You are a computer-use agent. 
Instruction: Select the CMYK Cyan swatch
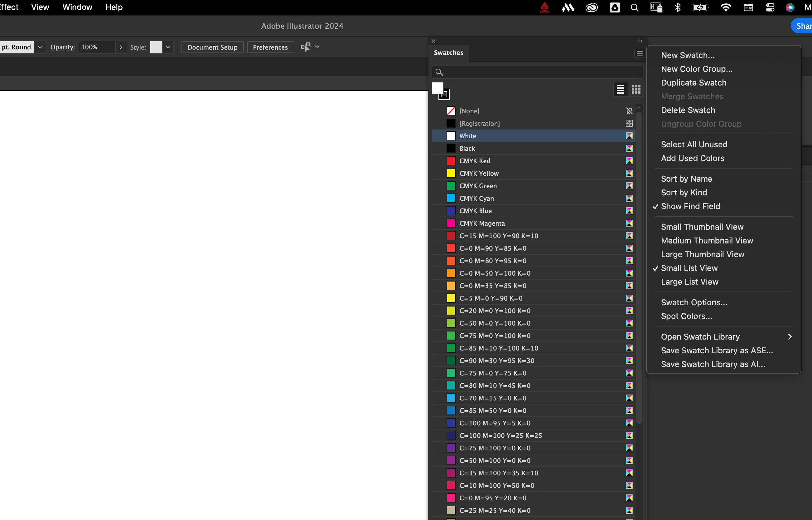[476, 199]
